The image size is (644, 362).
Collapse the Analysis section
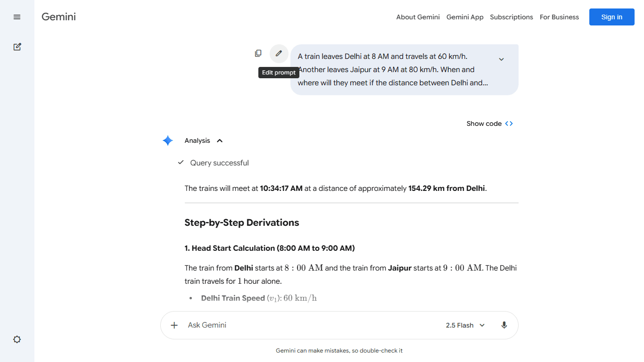coord(220,140)
